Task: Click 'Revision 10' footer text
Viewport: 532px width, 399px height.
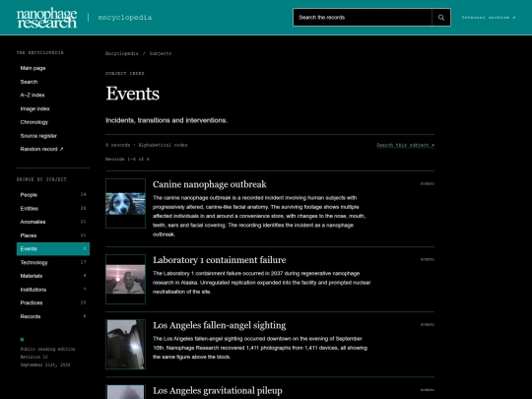Action: (x=33, y=357)
